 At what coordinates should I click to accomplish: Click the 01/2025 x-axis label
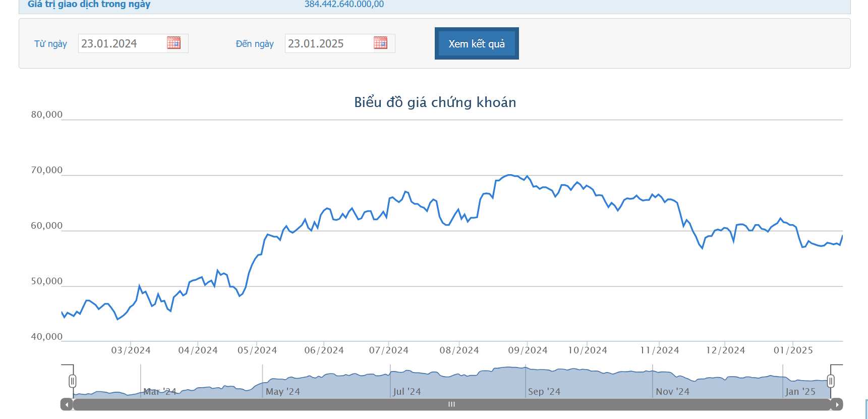point(793,350)
